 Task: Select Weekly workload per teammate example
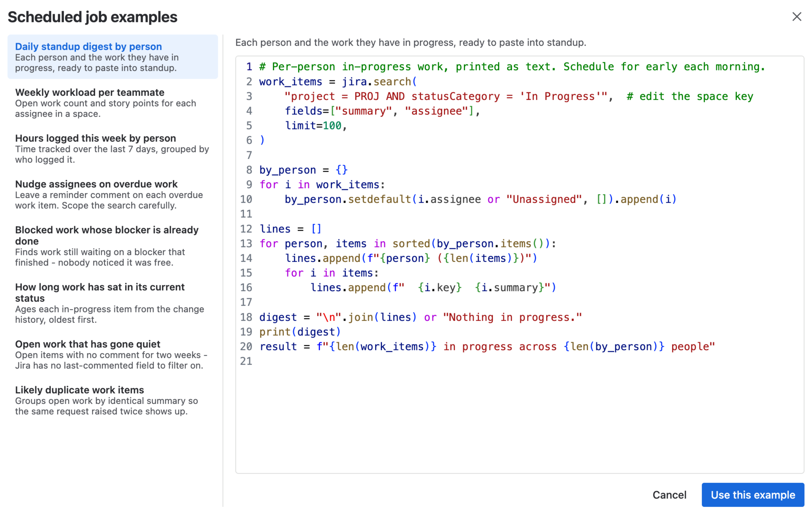tap(113, 103)
